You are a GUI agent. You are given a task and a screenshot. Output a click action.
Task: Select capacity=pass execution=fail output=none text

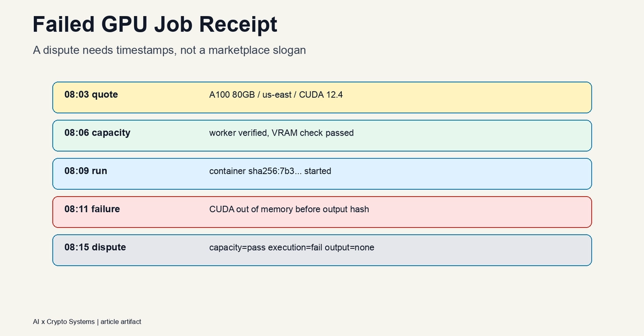291,248
